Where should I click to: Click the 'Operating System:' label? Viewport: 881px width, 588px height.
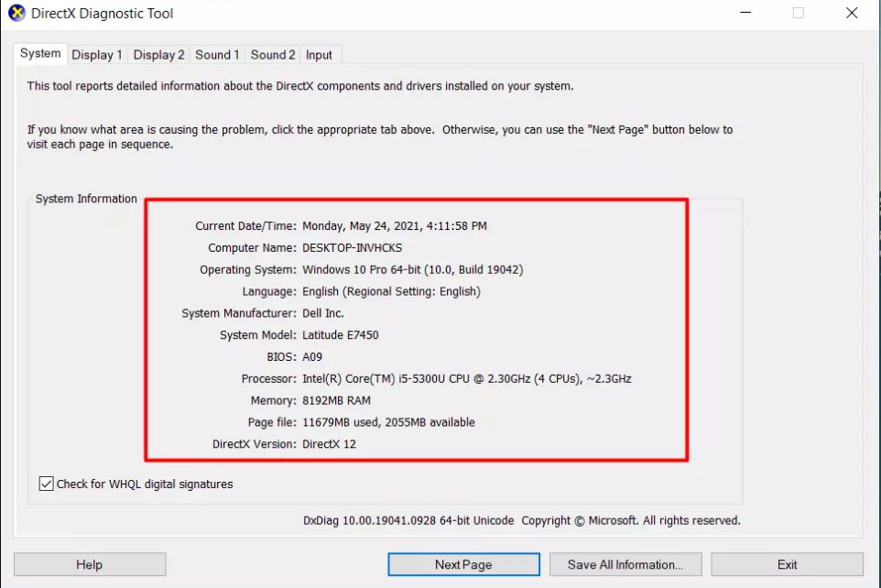coord(248,270)
